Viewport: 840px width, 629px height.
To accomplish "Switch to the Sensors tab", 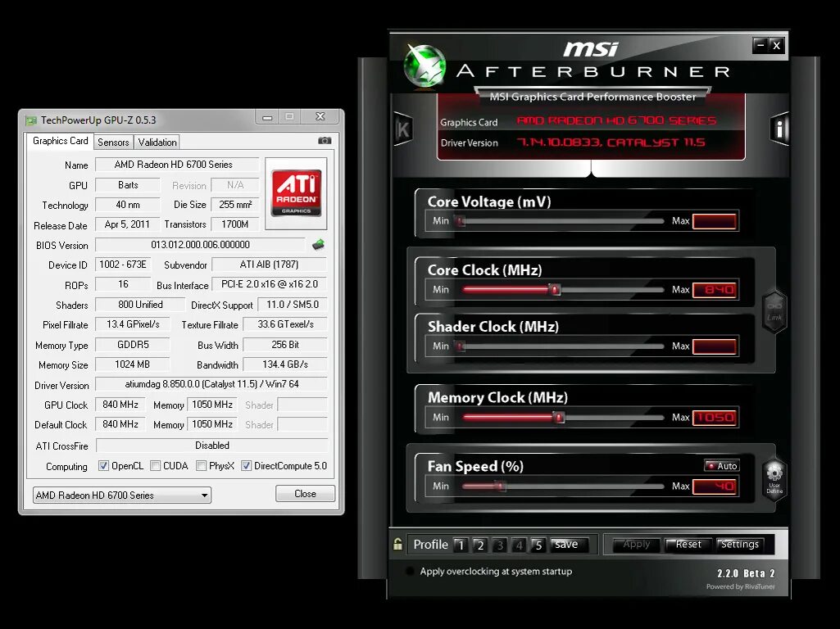I will pos(113,143).
